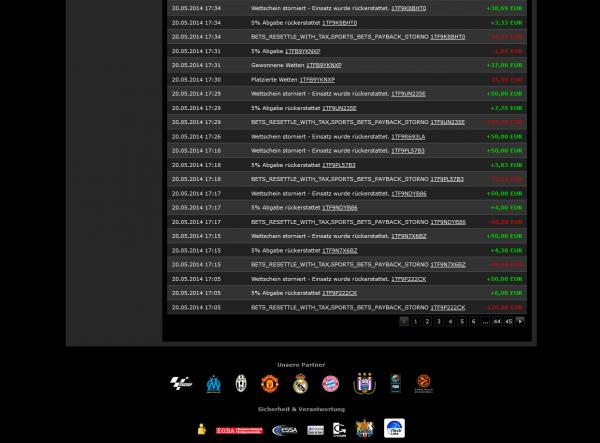This screenshot has width=600, height=443.
Task: Open the FC Bayern München logo
Action: pyautogui.click(x=330, y=384)
